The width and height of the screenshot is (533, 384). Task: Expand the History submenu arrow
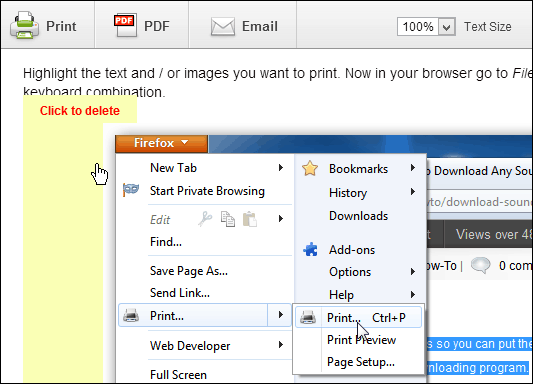(x=413, y=192)
